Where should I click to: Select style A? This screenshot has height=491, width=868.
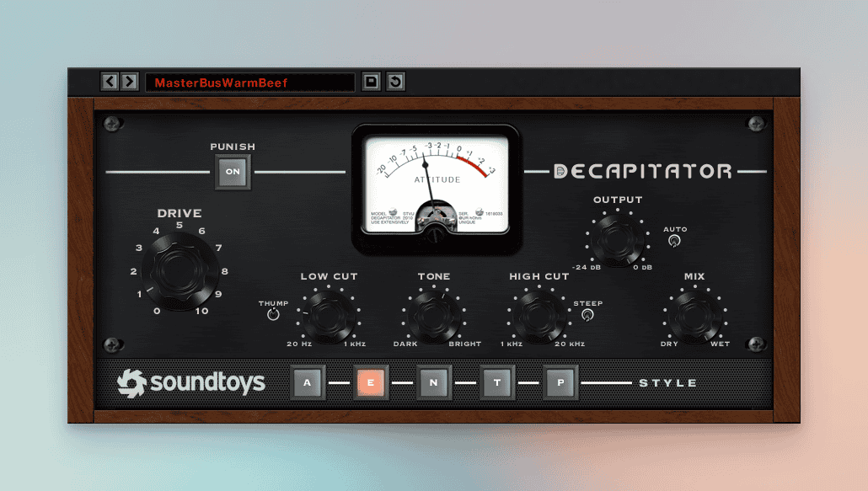308,382
